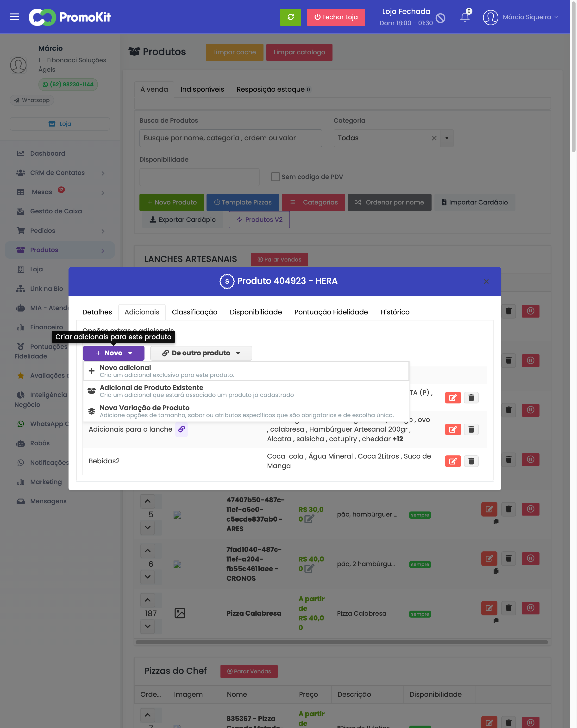Switch to the Classificação tab
This screenshot has width=577, height=728.
[194, 312]
